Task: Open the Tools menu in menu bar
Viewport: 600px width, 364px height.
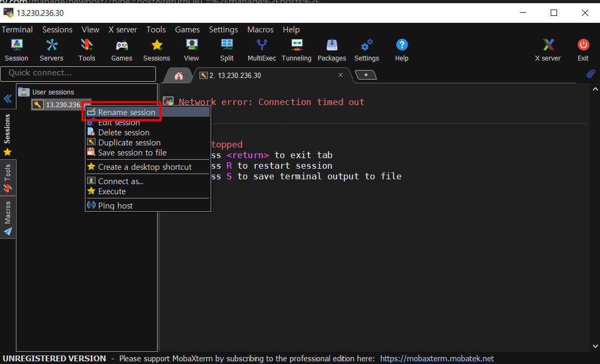Action: click(x=156, y=30)
